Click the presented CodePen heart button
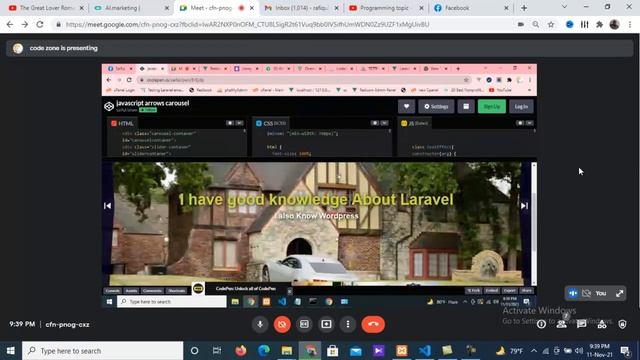The image size is (640, 360). click(x=407, y=107)
